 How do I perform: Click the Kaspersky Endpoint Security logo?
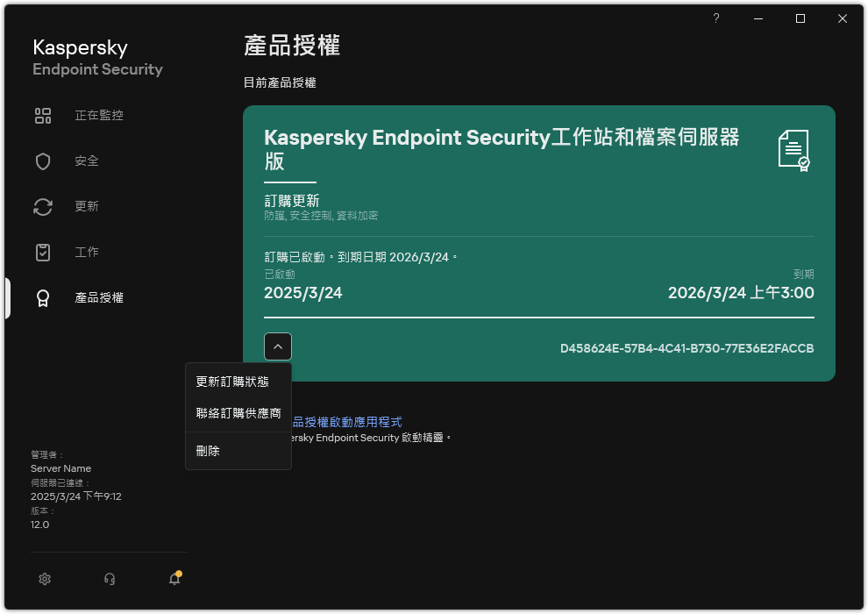[x=96, y=56]
